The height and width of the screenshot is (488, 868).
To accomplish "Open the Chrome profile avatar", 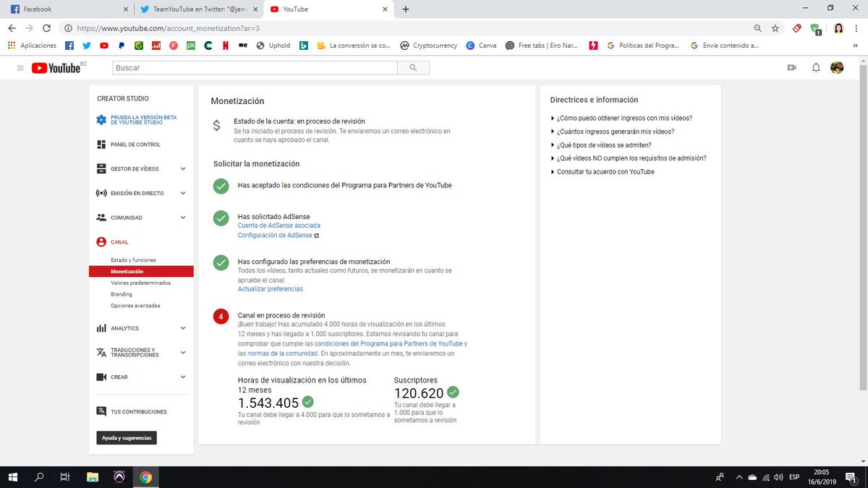I will (x=839, y=28).
